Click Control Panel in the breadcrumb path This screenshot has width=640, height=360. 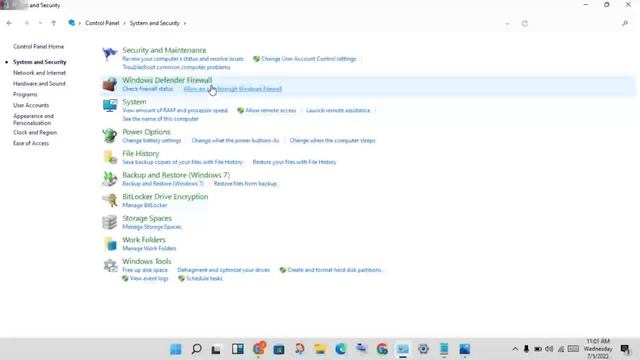pos(102,23)
